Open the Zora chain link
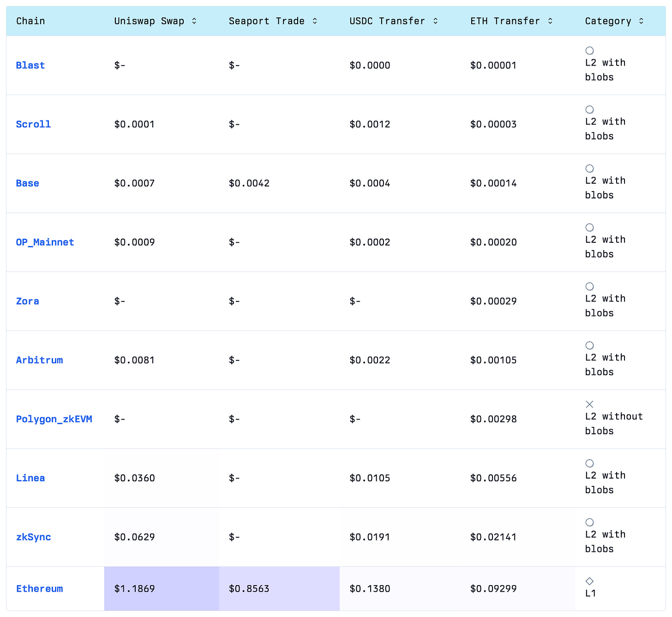This screenshot has width=672, height=617. (x=28, y=301)
